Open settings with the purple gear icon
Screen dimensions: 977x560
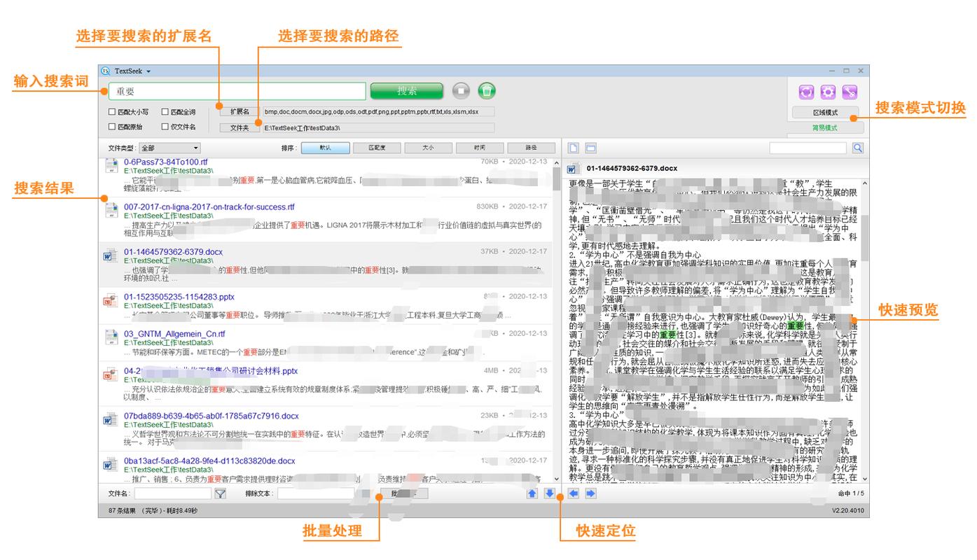pos(828,92)
